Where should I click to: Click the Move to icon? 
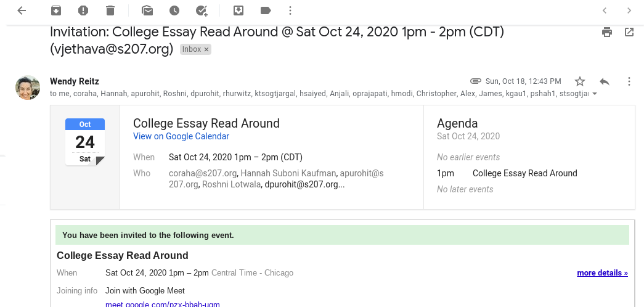pos(238,10)
